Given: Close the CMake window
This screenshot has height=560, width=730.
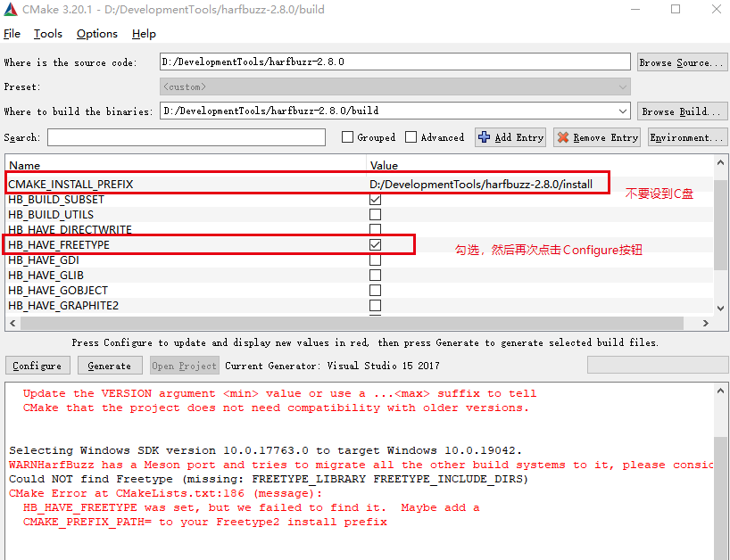Looking at the screenshot, I should coord(717,9).
